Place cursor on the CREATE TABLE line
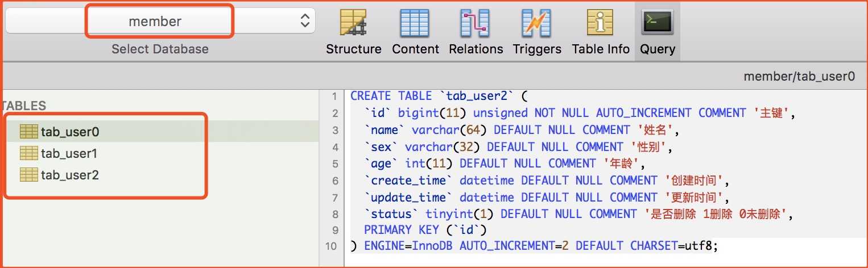The width and height of the screenshot is (868, 268). pyautogui.click(x=440, y=96)
